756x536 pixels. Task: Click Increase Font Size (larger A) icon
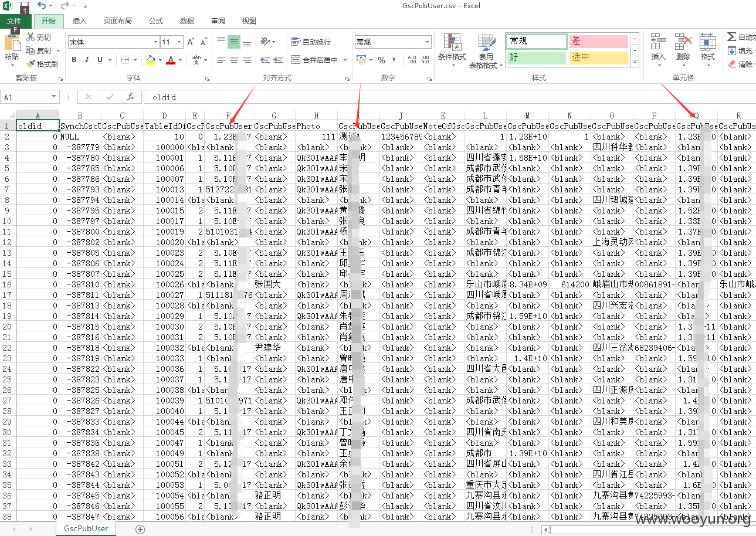191,42
